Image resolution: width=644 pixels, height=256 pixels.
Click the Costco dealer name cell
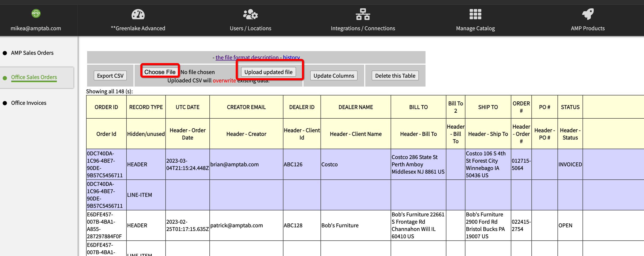(356, 164)
